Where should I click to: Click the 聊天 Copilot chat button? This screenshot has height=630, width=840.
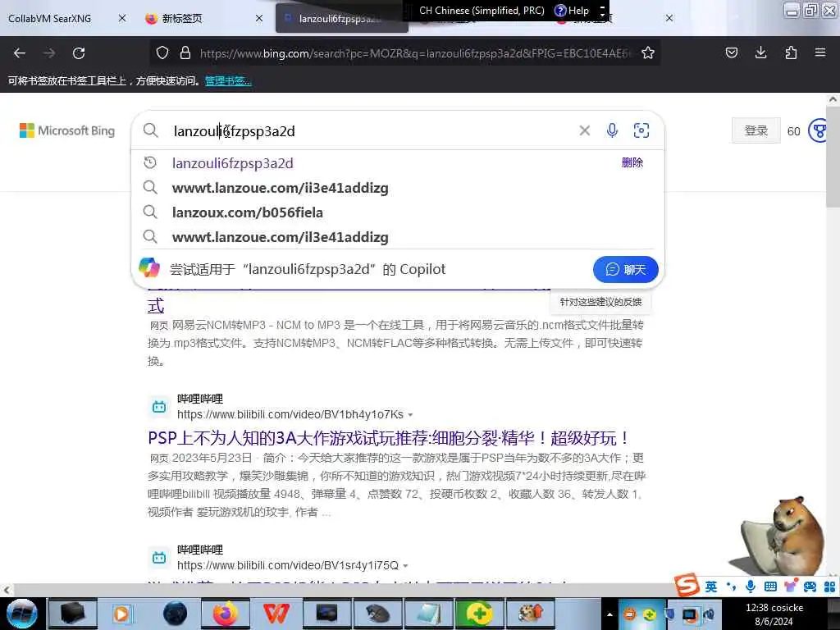(x=625, y=269)
